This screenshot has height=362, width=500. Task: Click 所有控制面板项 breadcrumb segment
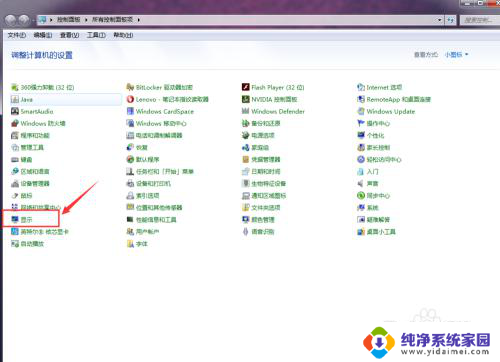click(x=112, y=20)
